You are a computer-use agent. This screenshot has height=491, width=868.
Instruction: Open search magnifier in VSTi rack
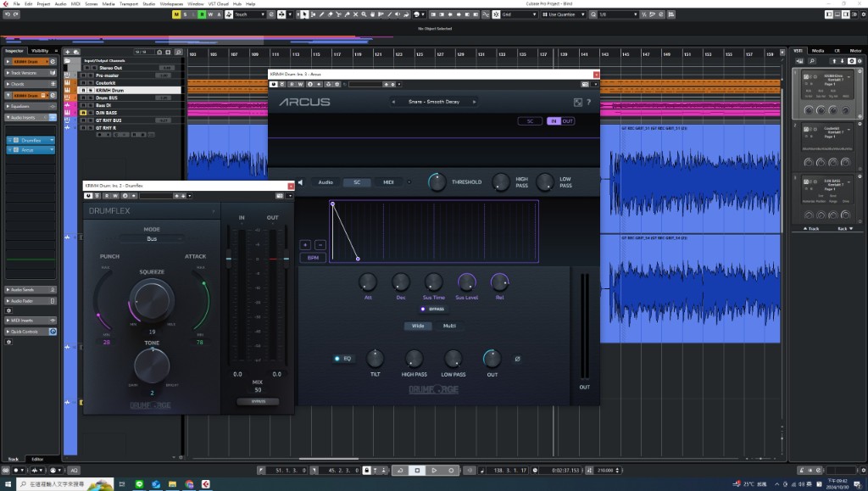coord(812,61)
